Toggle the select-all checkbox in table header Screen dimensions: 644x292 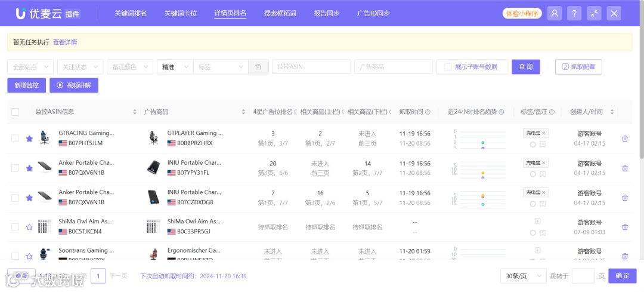15,112
